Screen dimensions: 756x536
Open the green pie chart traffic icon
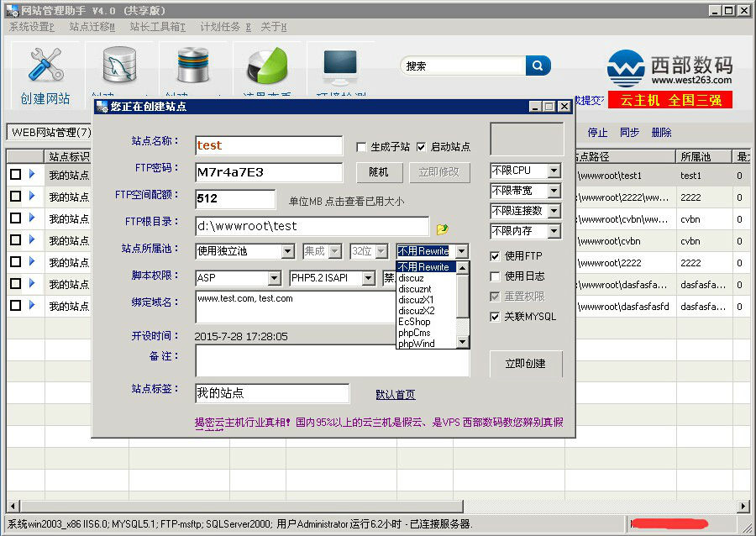[267, 65]
